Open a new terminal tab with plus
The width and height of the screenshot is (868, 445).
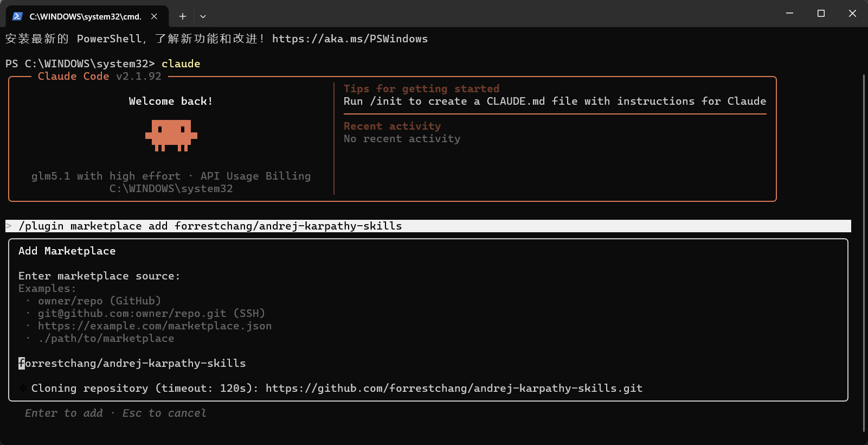[x=183, y=16]
